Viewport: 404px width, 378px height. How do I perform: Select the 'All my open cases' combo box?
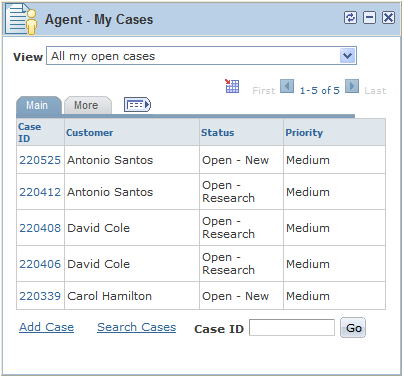(201, 56)
